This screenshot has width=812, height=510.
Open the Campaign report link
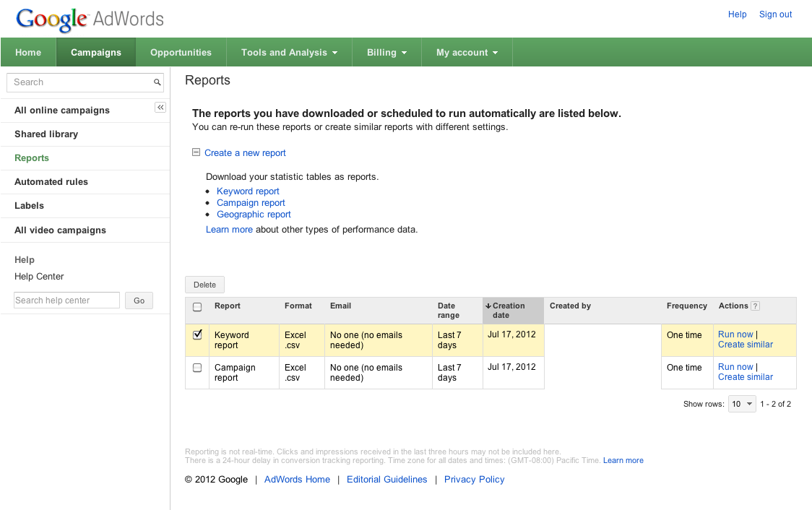coord(251,203)
